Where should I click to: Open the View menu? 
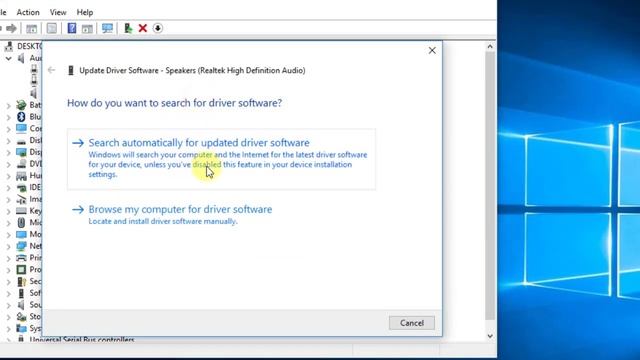coord(58,12)
